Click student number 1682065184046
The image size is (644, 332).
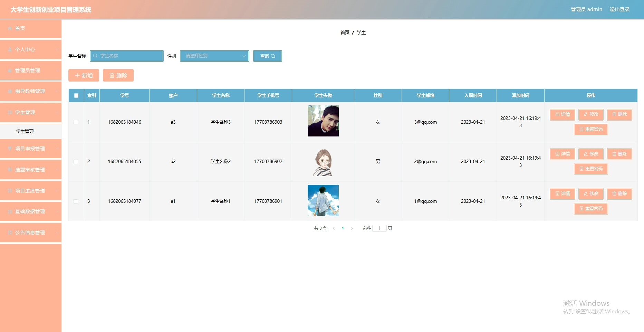(125, 122)
